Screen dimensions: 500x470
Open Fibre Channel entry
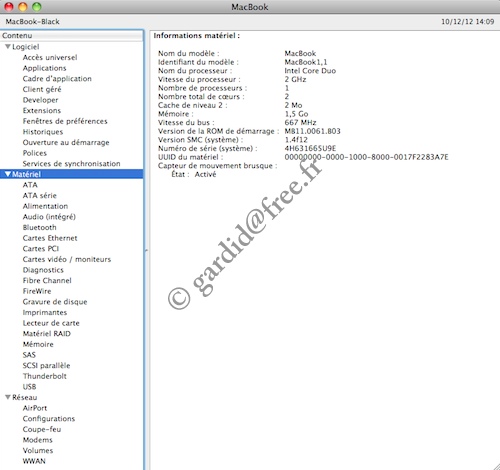point(47,280)
